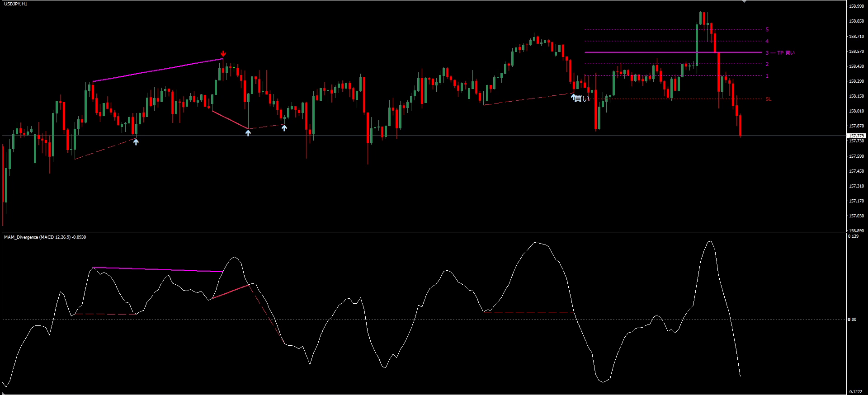Click the 157.450 price scale label
Image resolution: width=868 pixels, height=395 pixels.
tap(856, 171)
